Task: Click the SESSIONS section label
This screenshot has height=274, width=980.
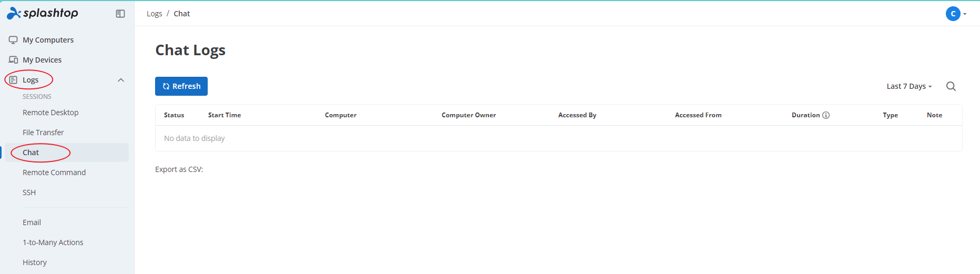Action: click(x=37, y=97)
